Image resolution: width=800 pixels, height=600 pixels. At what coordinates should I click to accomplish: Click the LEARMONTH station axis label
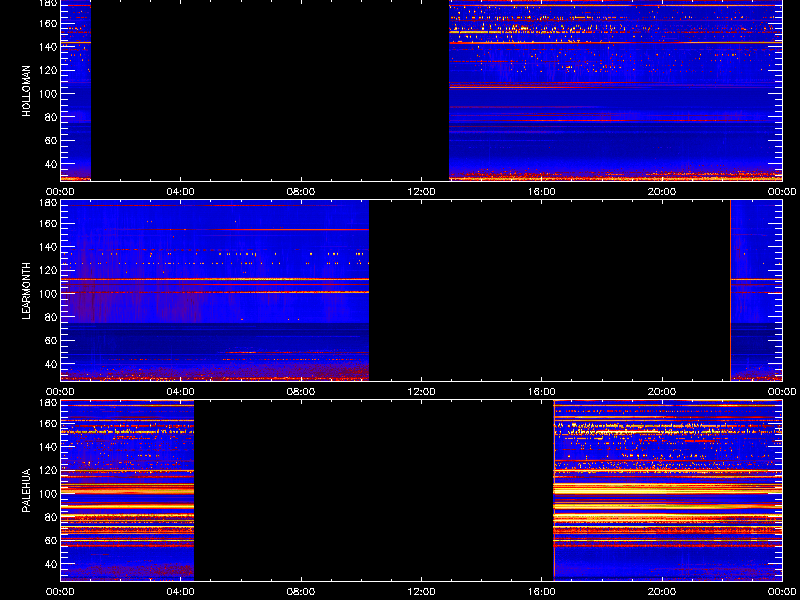pos(27,291)
